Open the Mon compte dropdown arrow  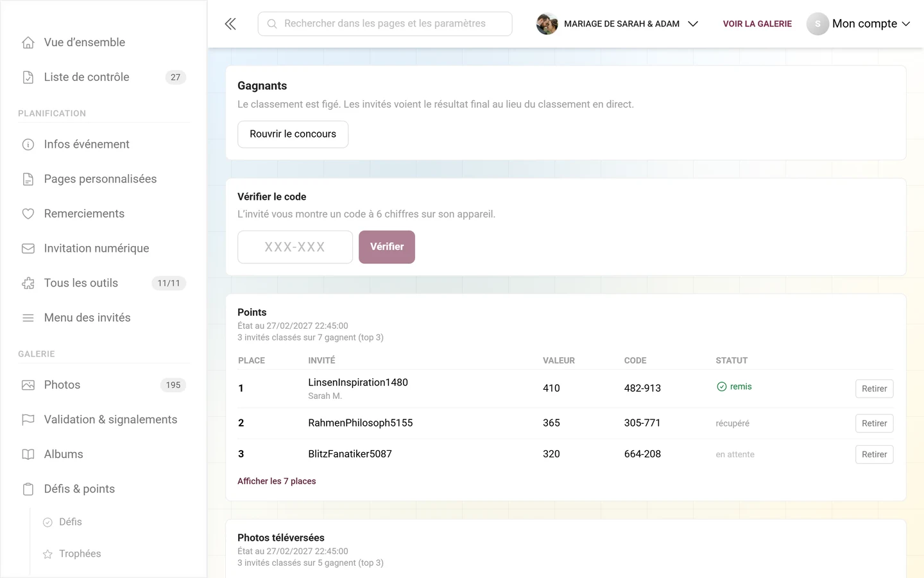tap(906, 24)
